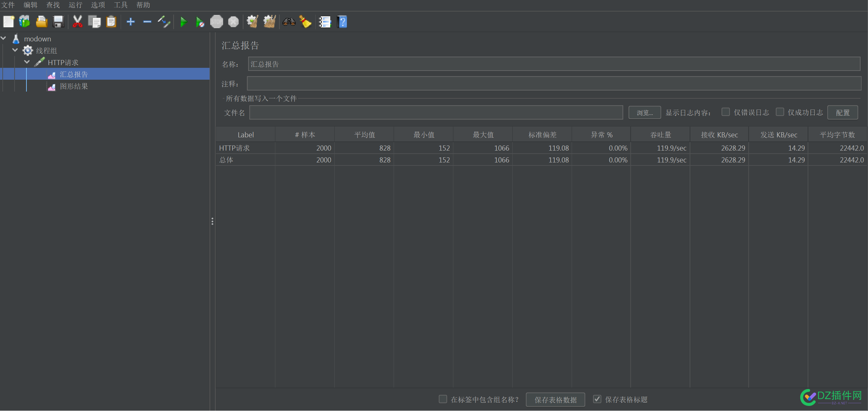Click the Open file folder icon
Viewport: 868px width, 411px height.
[x=42, y=22]
